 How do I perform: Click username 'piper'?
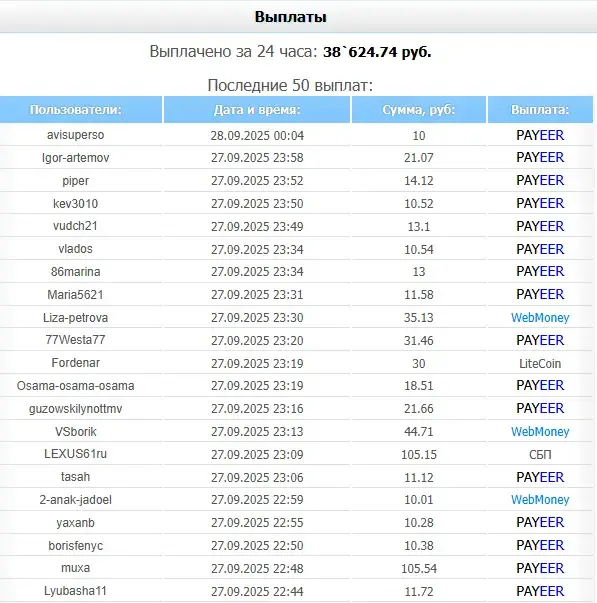(75, 181)
